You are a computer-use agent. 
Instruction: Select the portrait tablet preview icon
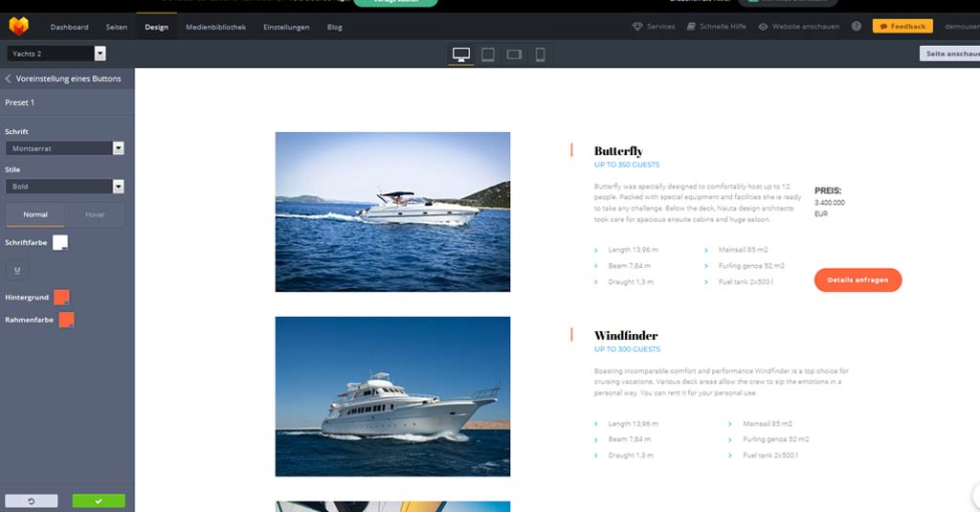point(488,55)
